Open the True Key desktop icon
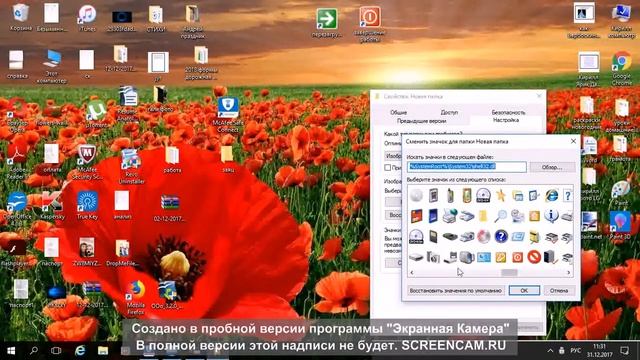Viewport: 640px width, 360px height. click(87, 206)
